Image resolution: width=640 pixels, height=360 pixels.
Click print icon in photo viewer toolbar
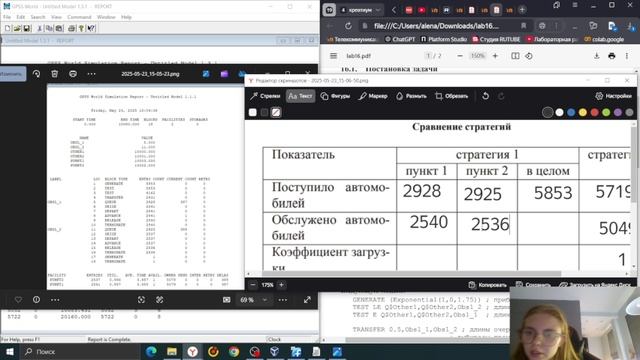73,74
